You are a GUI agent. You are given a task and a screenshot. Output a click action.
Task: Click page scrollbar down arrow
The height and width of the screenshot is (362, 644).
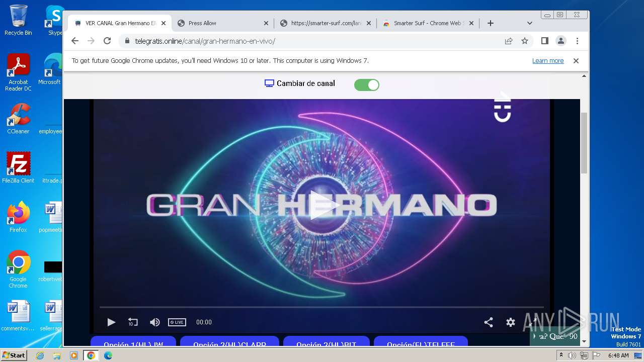pos(584,342)
